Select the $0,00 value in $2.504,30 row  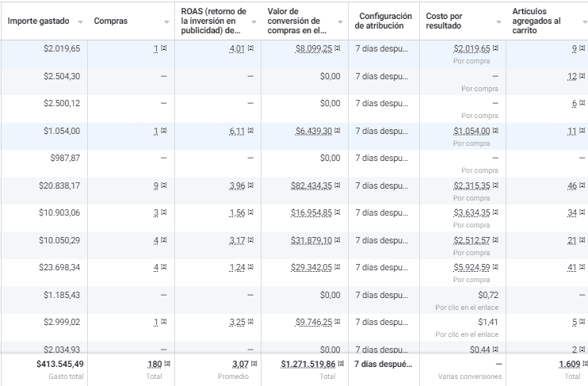pos(330,77)
